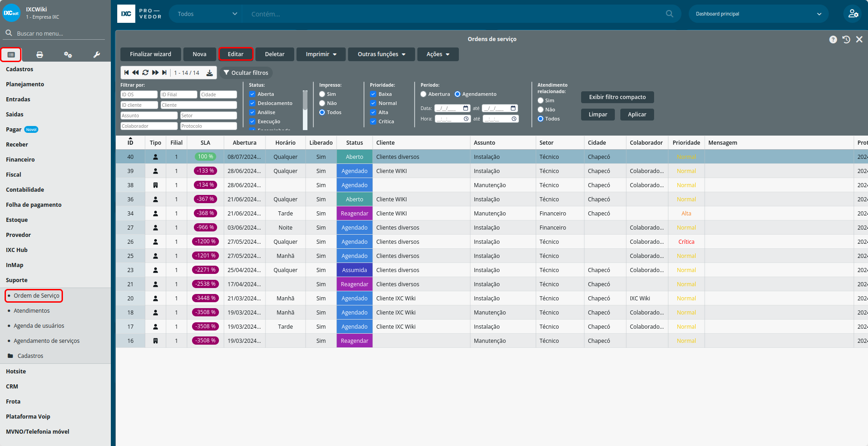Uncheck the Baixa priority checkbox
This screenshot has height=446, width=868.
[x=373, y=94]
